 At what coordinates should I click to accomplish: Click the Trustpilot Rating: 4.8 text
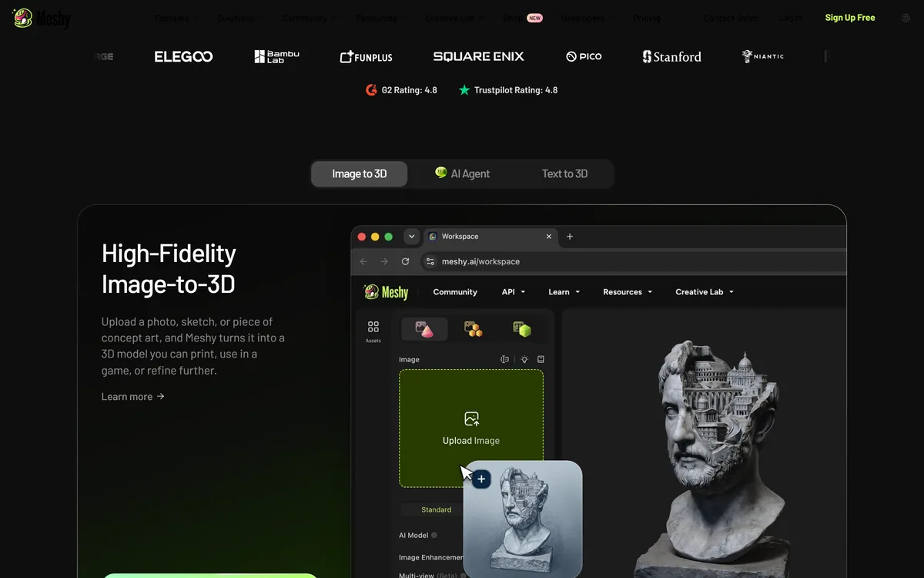click(516, 90)
